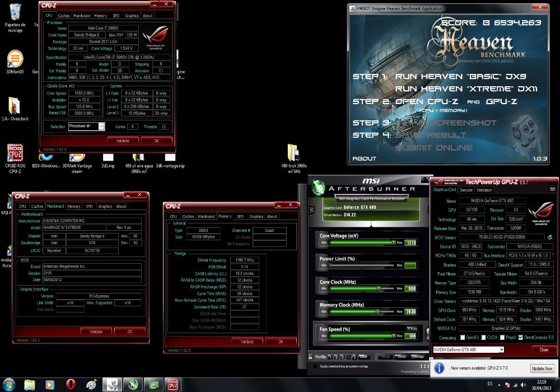This screenshot has height=392, width=560.
Task: Click the GPU-Z Close button
Action: coord(544,349)
